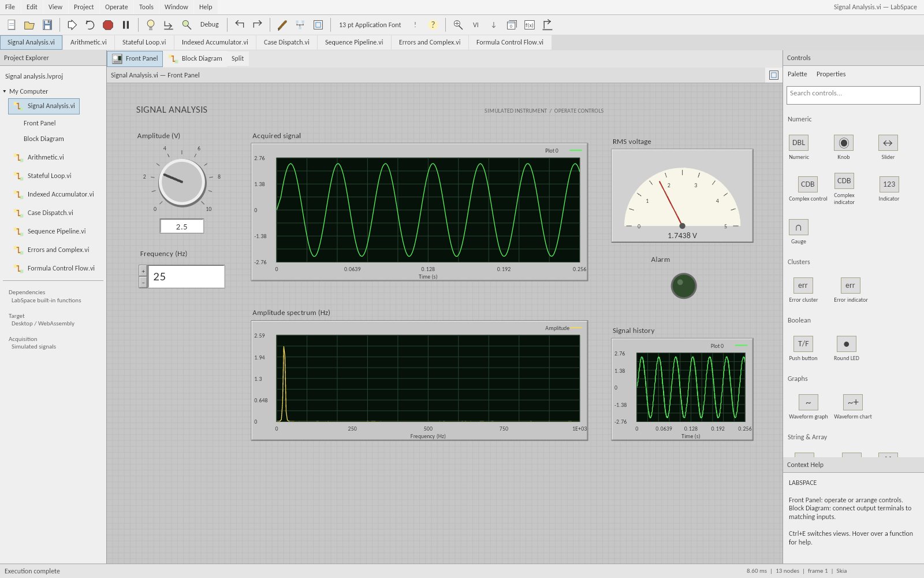Switch to the Block Diagram view tab

point(195,58)
